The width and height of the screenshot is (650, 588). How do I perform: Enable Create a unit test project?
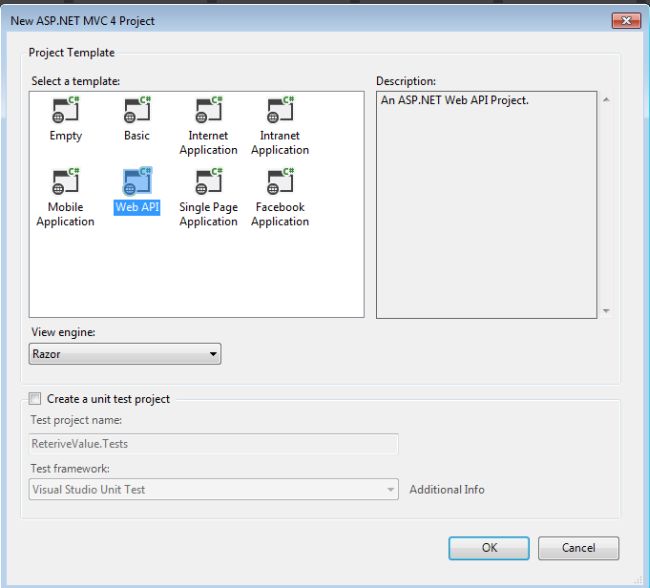35,398
